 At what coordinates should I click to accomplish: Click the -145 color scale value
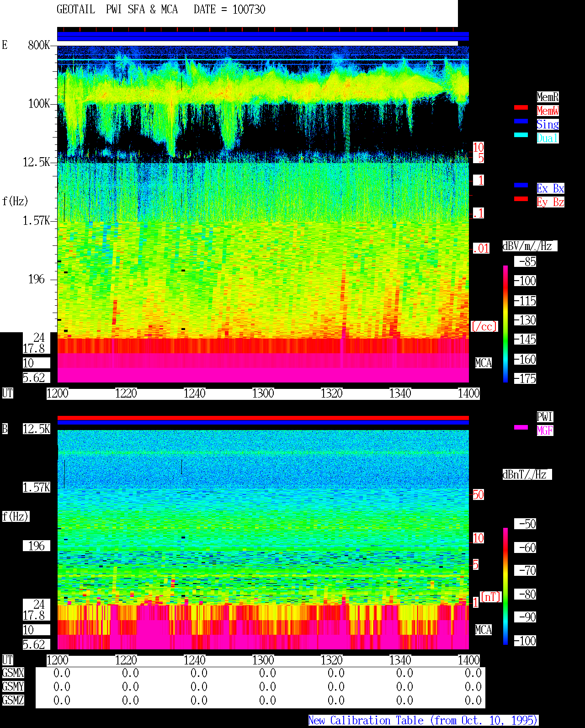[525, 339]
